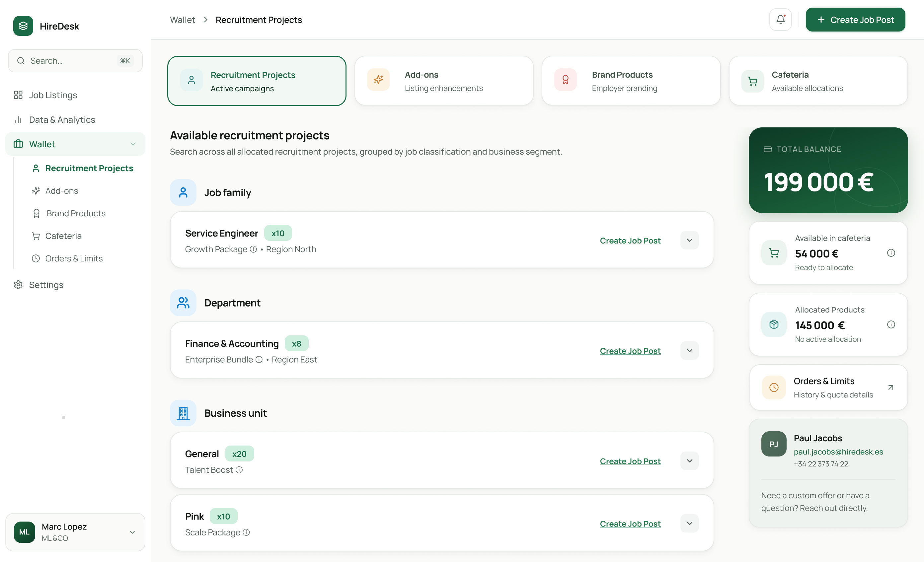This screenshot has height=562, width=924.
Task: Click the Add-ons sparkle icon tab
Action: click(x=378, y=80)
